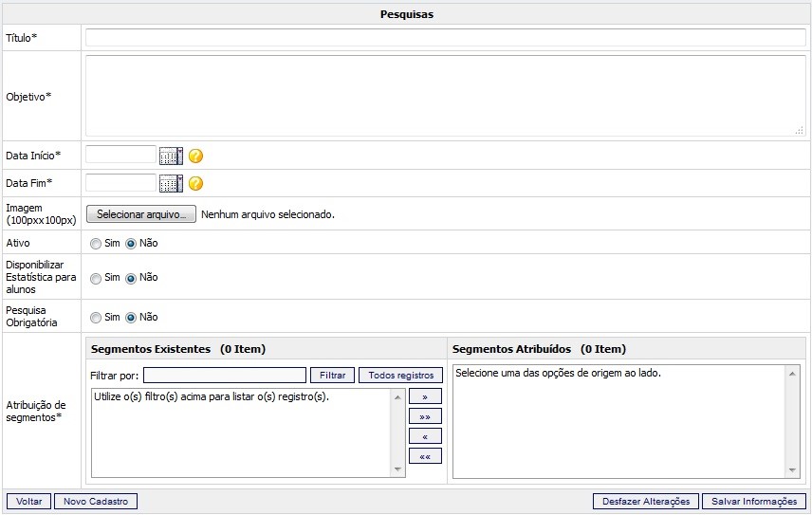Image resolution: width=812 pixels, height=515 pixels.
Task: Open the calendar picker for Data Fim
Action: (171, 183)
